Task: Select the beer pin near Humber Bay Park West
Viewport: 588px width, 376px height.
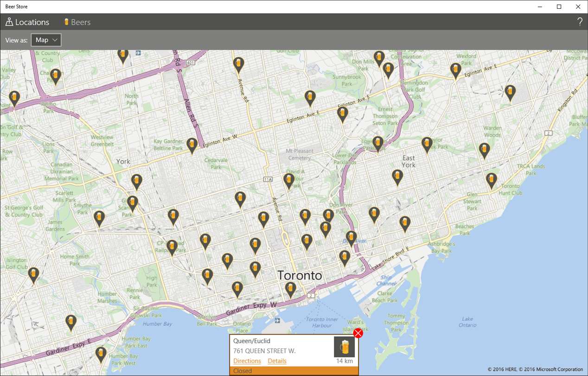Action: click(101, 355)
